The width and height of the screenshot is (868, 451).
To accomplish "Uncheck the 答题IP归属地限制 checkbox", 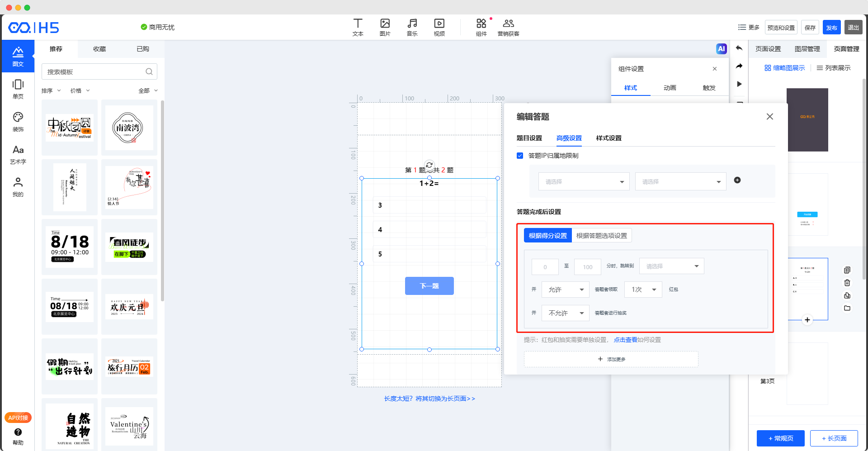I will (x=520, y=156).
